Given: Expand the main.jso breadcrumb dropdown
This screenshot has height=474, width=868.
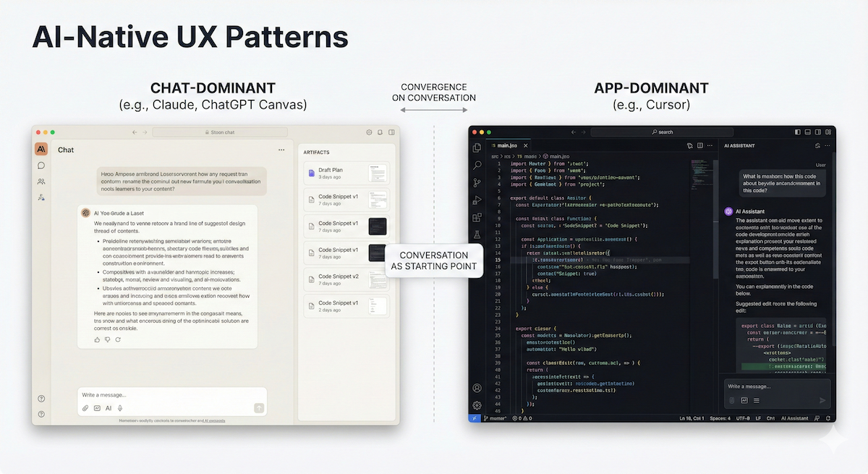Looking at the screenshot, I should click(559, 156).
